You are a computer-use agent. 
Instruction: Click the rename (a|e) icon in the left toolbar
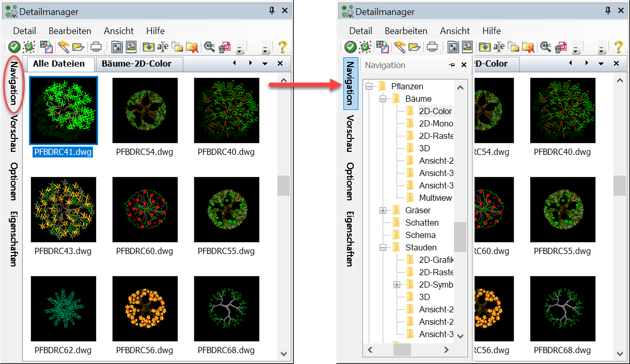(163, 47)
